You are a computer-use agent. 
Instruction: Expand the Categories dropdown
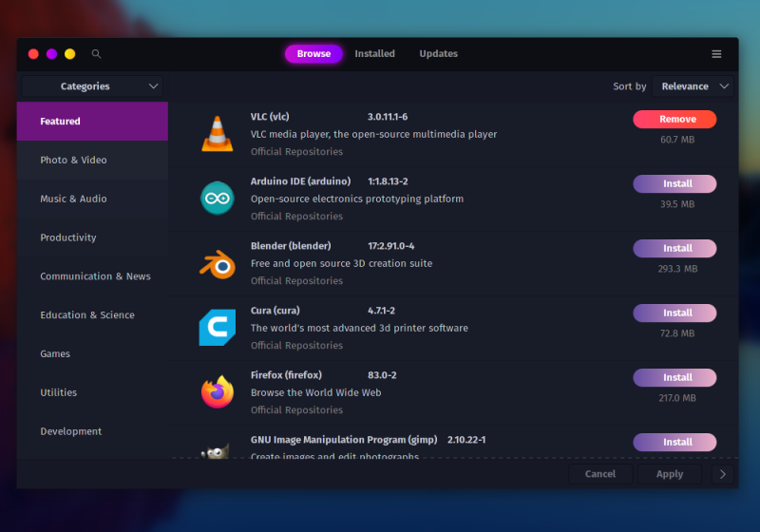(92, 86)
